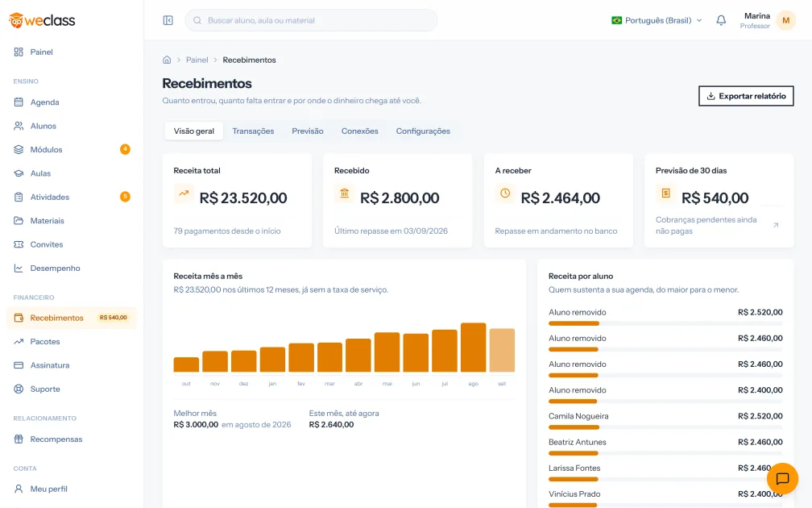Click the Recebimentos breadcrumb text

tap(249, 60)
